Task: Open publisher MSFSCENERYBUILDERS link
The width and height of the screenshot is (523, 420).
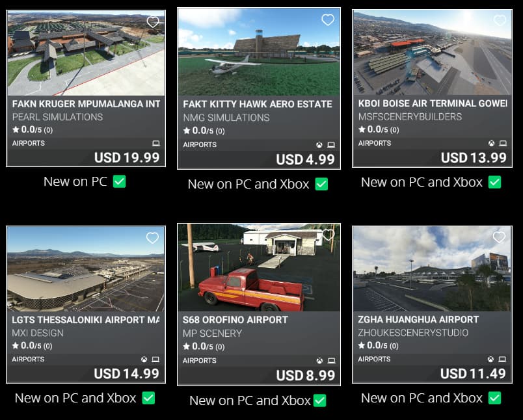Action: (x=410, y=116)
